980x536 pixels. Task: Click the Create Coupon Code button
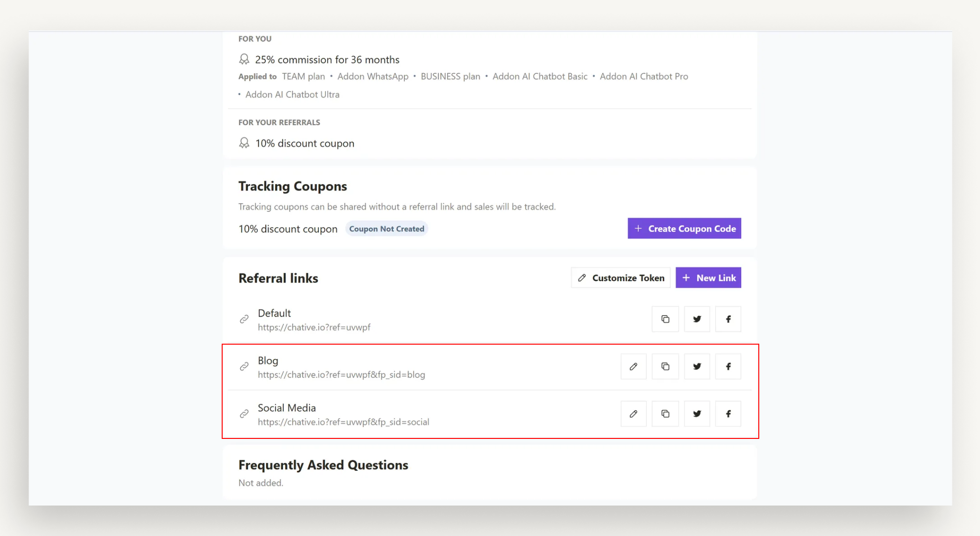[684, 228]
